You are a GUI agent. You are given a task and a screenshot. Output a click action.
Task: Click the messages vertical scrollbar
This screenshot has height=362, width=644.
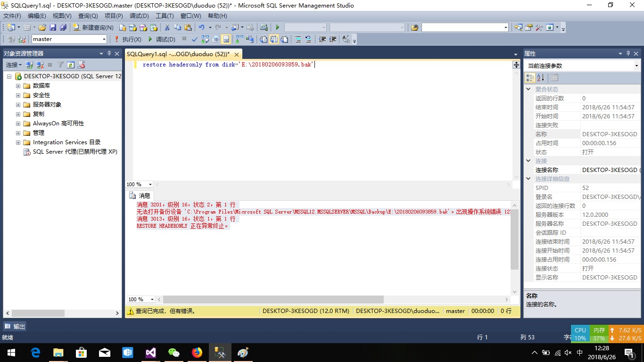pos(515,240)
